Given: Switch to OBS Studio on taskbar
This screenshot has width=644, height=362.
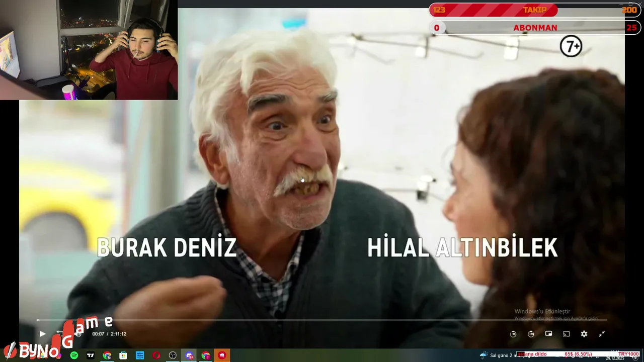Looking at the screenshot, I should click(173, 355).
